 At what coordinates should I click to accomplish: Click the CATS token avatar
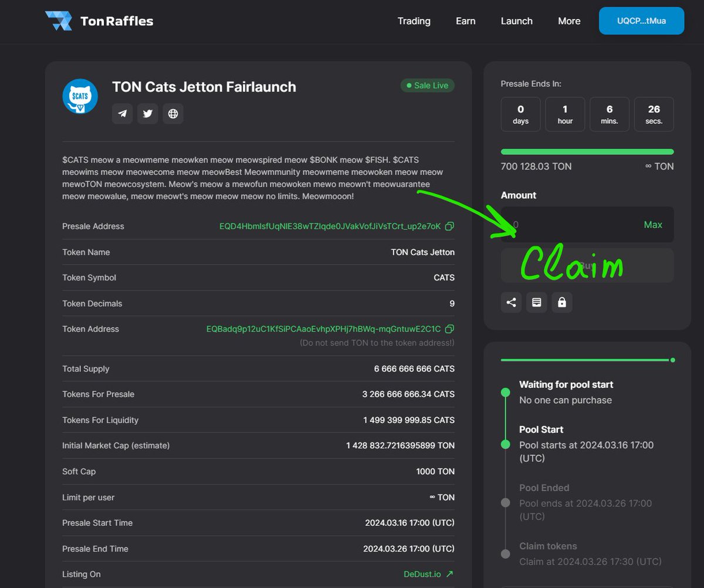tap(80, 96)
